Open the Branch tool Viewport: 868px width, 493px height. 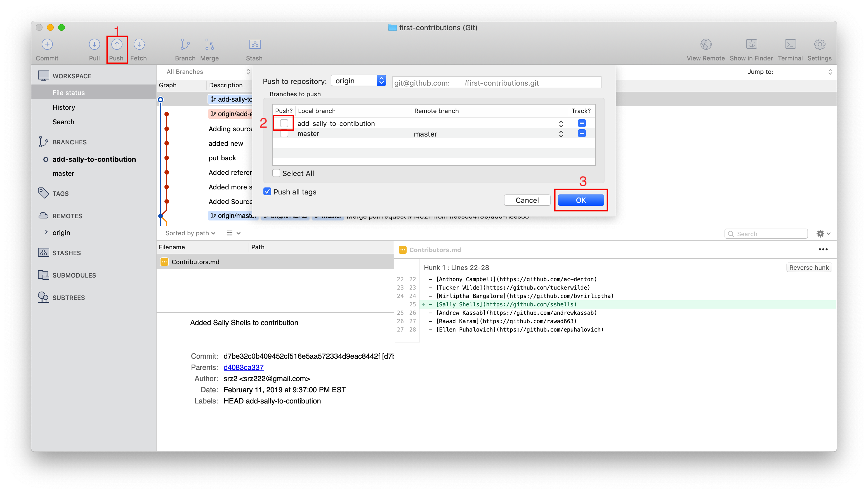[185, 44]
